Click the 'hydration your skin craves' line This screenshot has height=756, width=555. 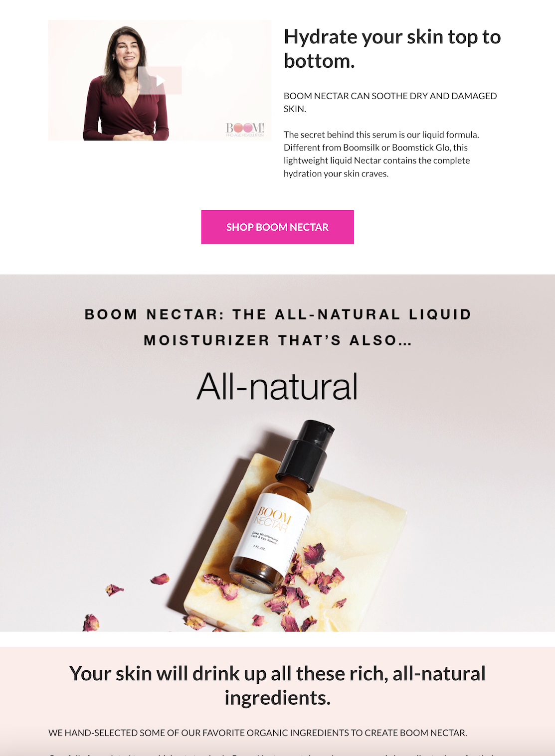click(x=336, y=173)
